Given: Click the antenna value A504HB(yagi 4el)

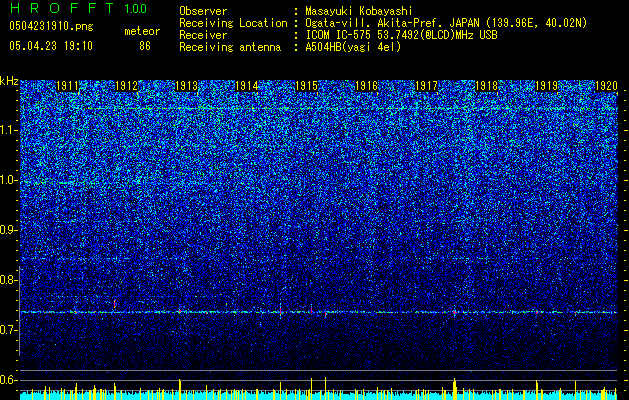Looking at the screenshot, I should (353, 47).
